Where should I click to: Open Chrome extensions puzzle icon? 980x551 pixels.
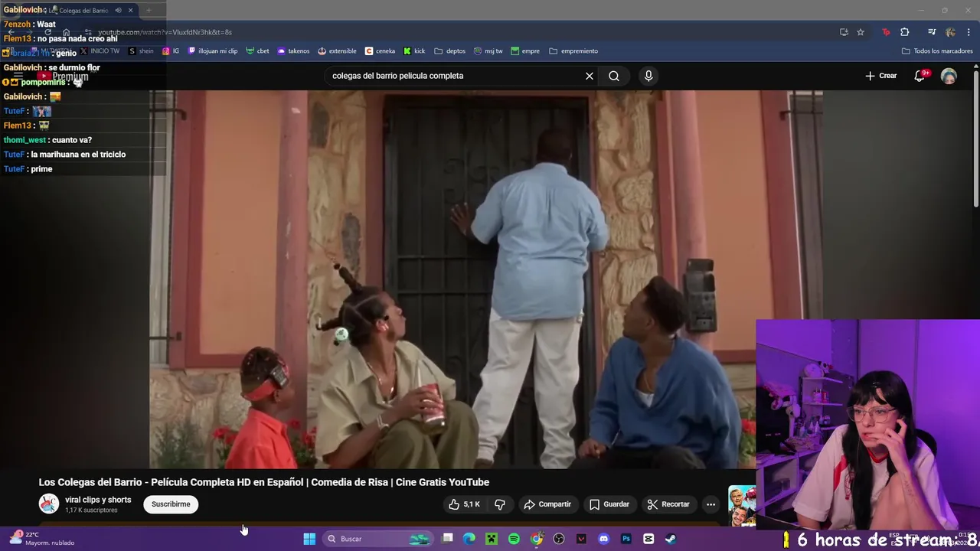(x=905, y=32)
